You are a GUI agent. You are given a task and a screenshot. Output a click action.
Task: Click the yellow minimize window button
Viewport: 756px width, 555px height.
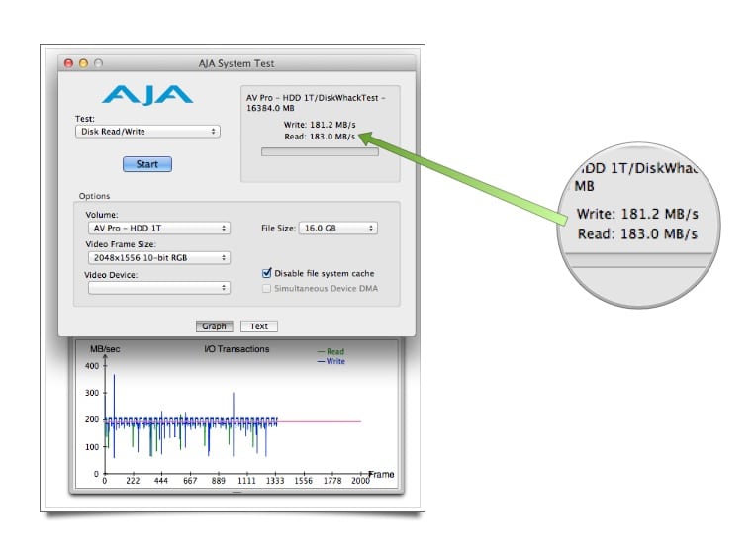pyautogui.click(x=83, y=63)
